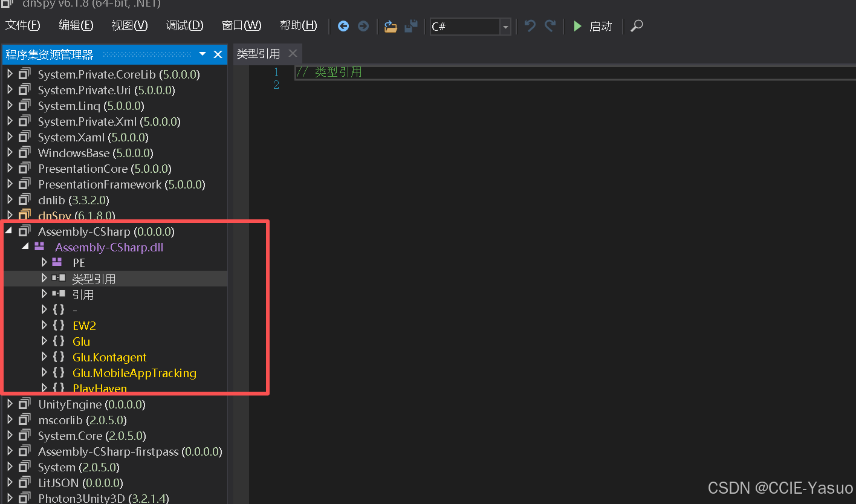Click the EW2 namespace braces icon
Screen dimensions: 856x504
pos(59,325)
